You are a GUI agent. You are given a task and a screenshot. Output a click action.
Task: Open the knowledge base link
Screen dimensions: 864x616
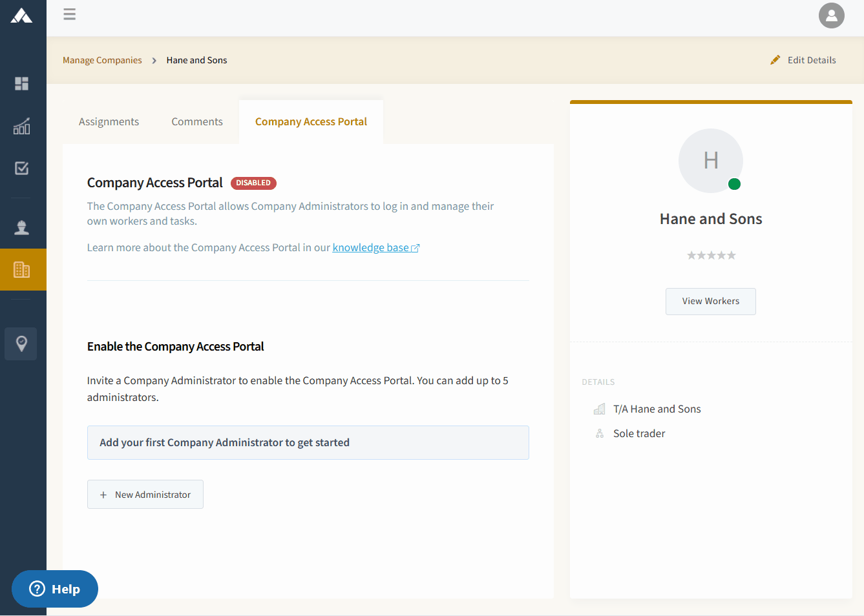point(376,247)
